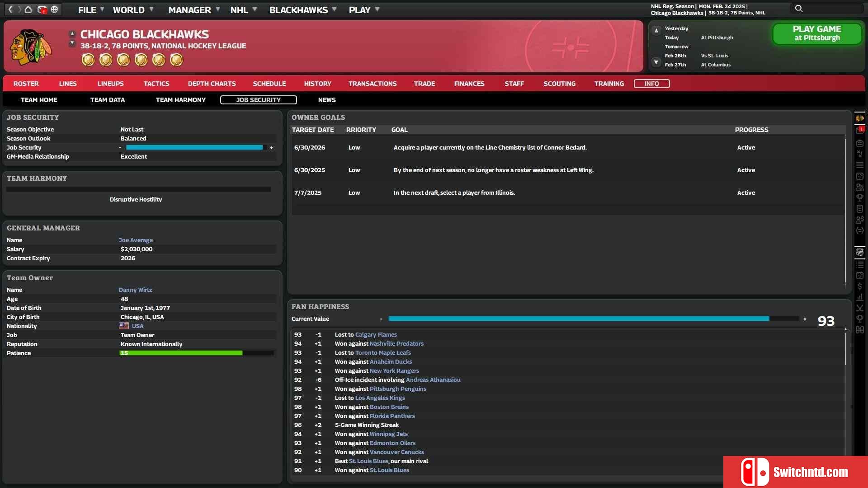Expand the MANAGER menu dropdown
This screenshot has height=488, width=868.
(194, 9)
